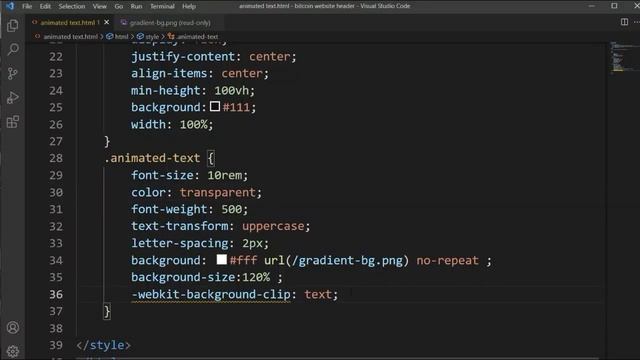
Task: Click the font-weight value 500
Action: tap(231, 209)
